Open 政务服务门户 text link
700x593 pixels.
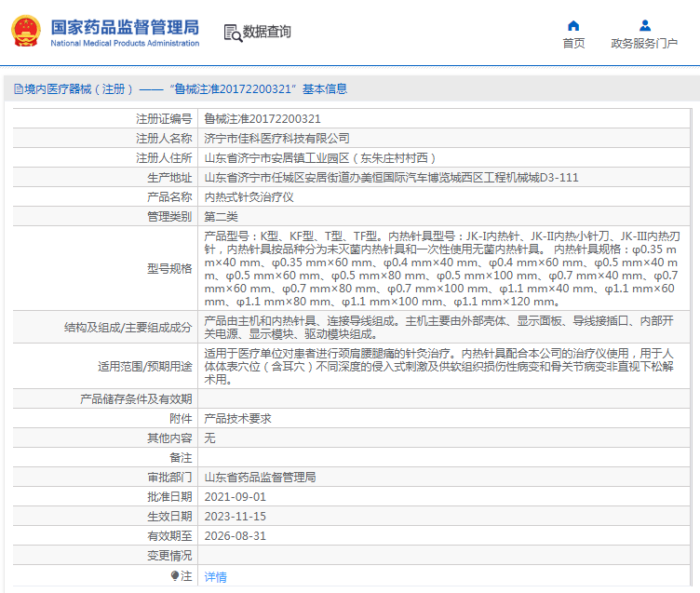point(644,44)
